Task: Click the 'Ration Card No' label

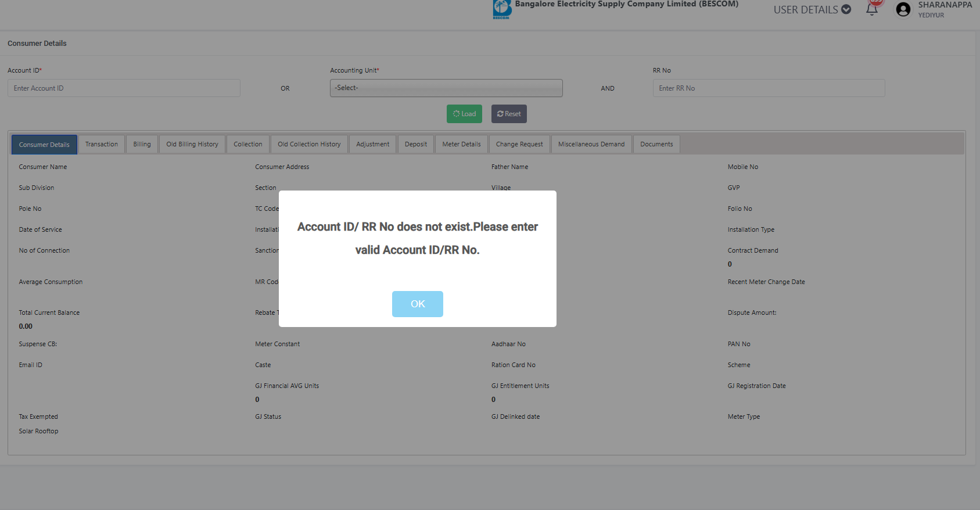Action: pos(514,365)
